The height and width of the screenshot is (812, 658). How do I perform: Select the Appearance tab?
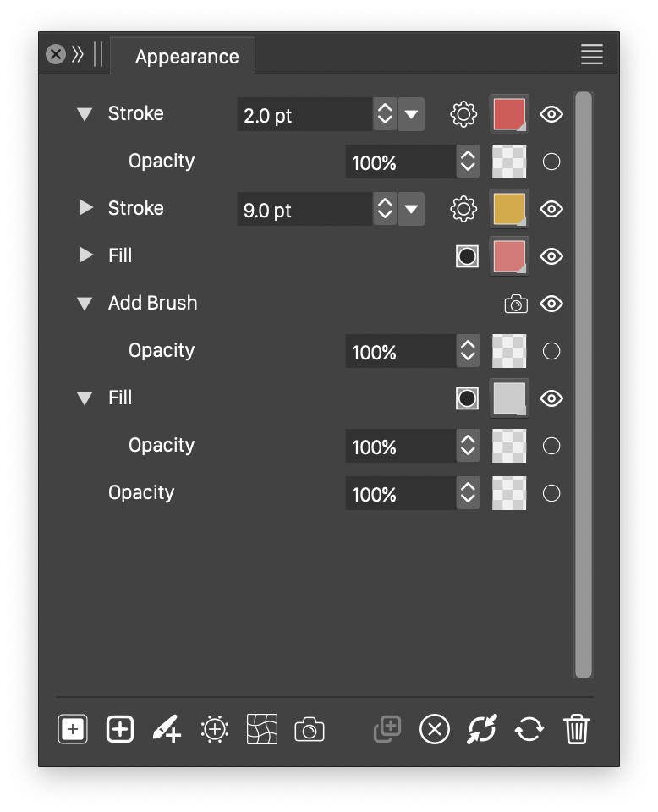187,57
